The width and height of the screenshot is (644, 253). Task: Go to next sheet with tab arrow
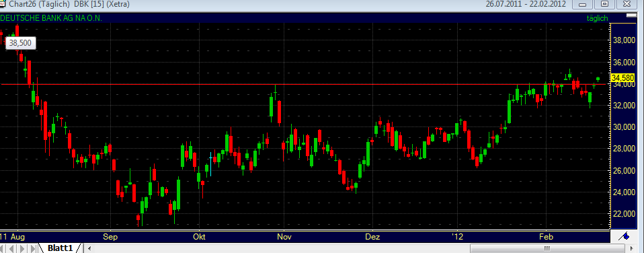[22, 248]
